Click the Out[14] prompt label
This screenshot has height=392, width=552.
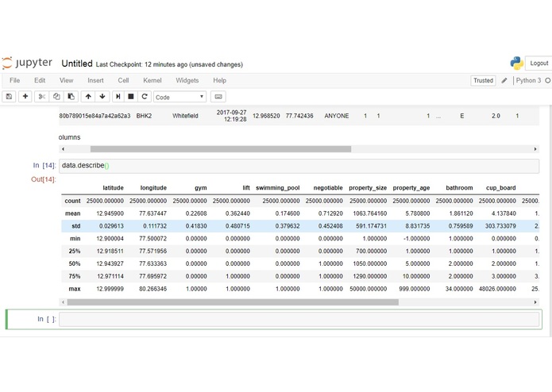(44, 179)
